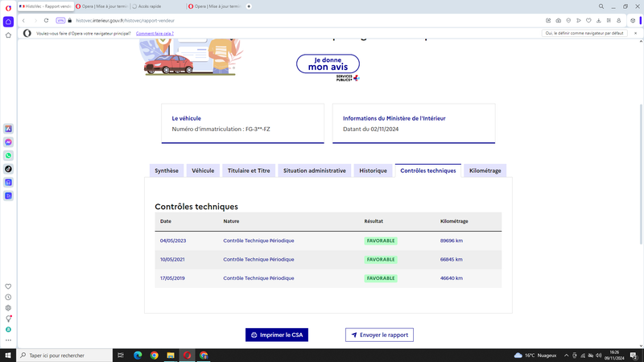Open the weather widget showing 16°C Nuageux
The width and height of the screenshot is (644, 362).
point(535,356)
